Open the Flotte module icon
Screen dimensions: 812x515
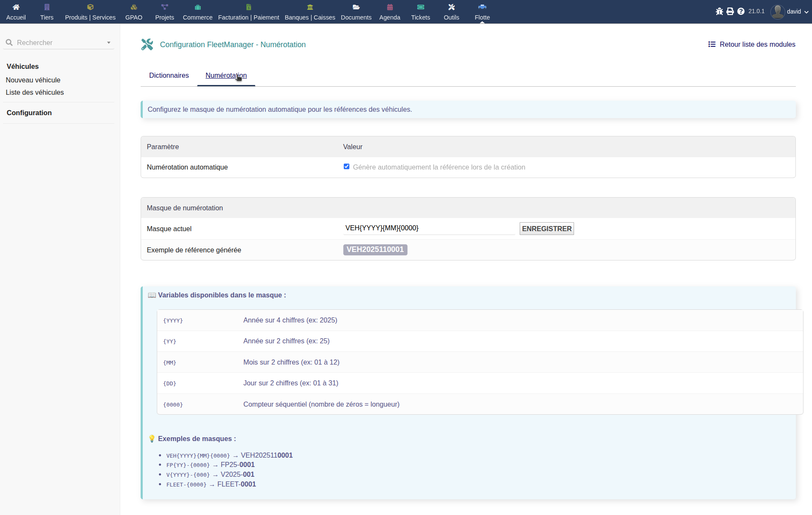(x=482, y=7)
